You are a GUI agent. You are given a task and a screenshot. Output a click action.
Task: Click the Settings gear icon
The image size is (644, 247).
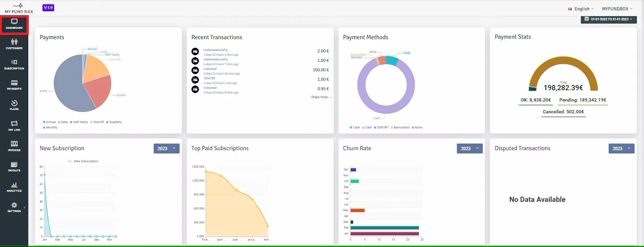(x=14, y=205)
